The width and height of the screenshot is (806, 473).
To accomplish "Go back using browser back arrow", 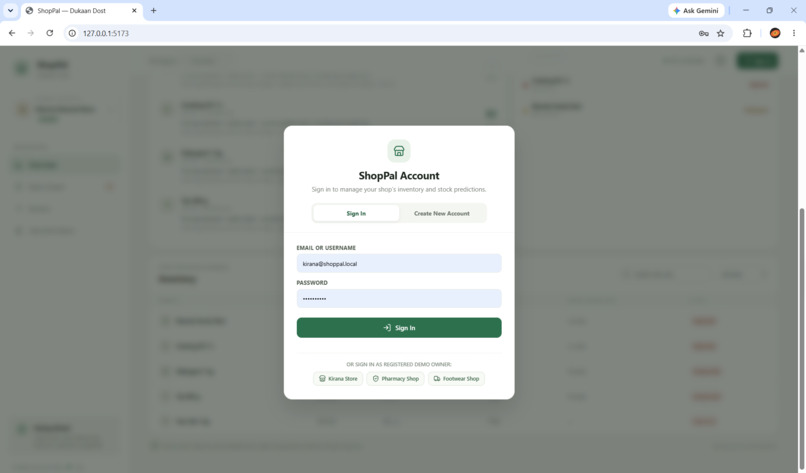I will click(x=12, y=33).
